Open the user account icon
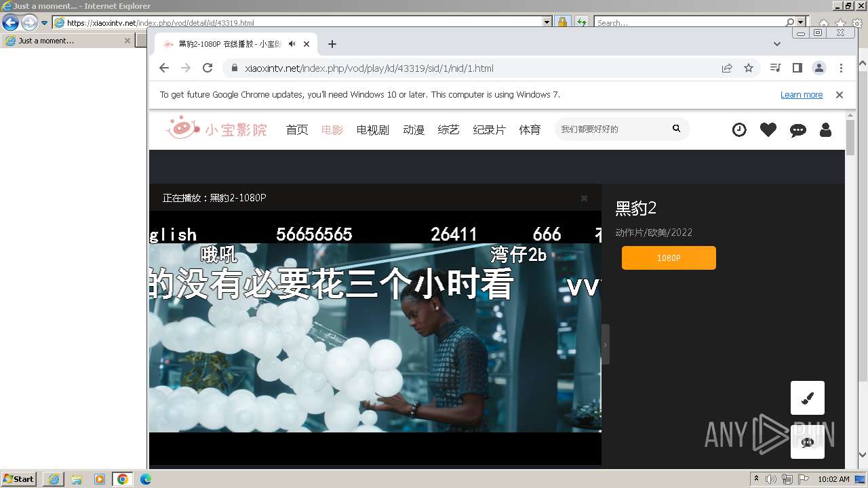 pyautogui.click(x=825, y=129)
